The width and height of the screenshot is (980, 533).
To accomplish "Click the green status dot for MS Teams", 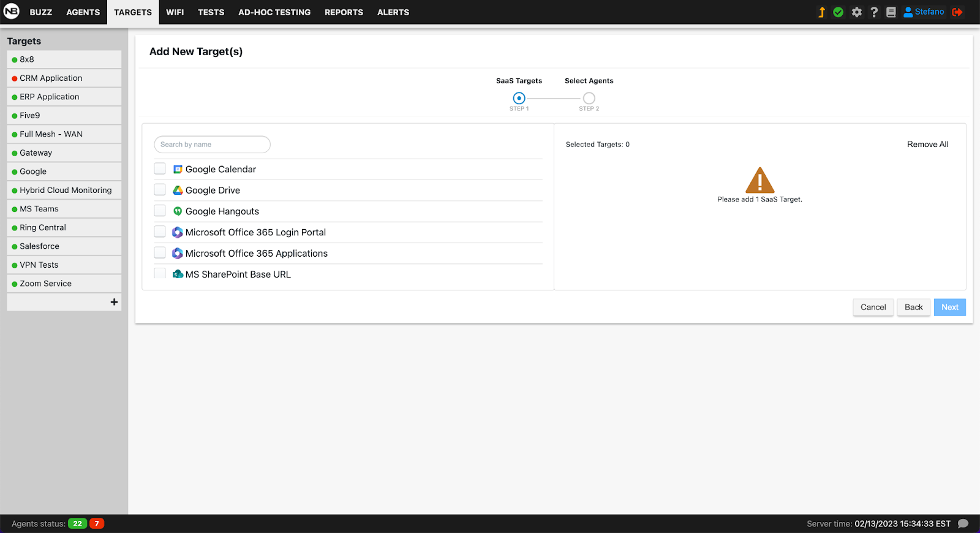I will (x=15, y=210).
